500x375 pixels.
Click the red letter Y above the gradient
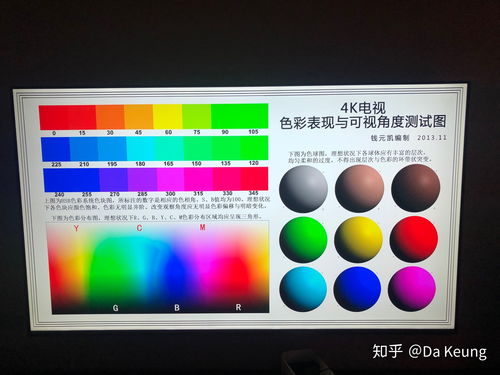[x=77, y=228]
